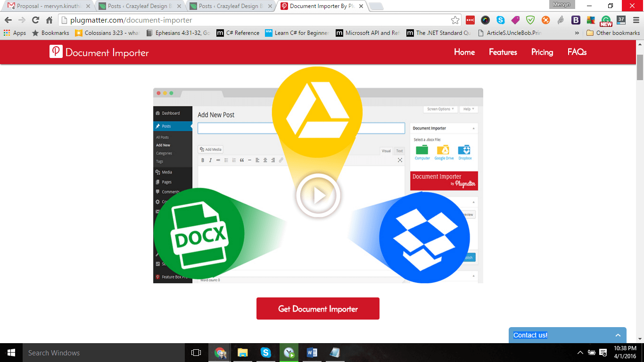Screen dimensions: 644x362
Task: Open Microsoft Word from the taskbar
Action: (x=312, y=353)
